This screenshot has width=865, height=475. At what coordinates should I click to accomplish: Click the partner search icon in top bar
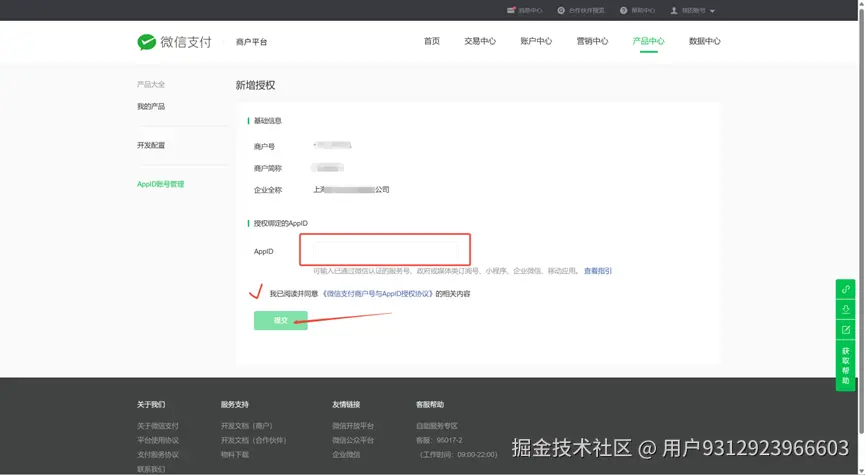[x=561, y=10]
